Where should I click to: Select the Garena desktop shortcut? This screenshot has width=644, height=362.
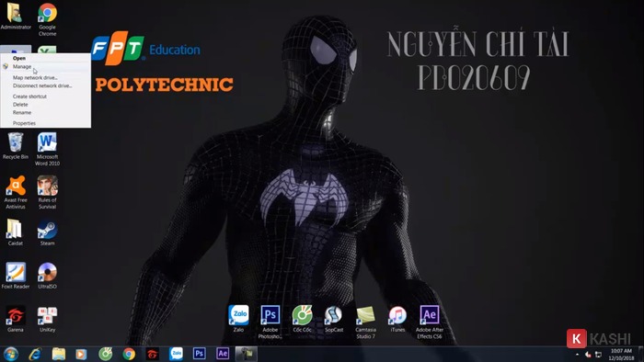coord(16,319)
